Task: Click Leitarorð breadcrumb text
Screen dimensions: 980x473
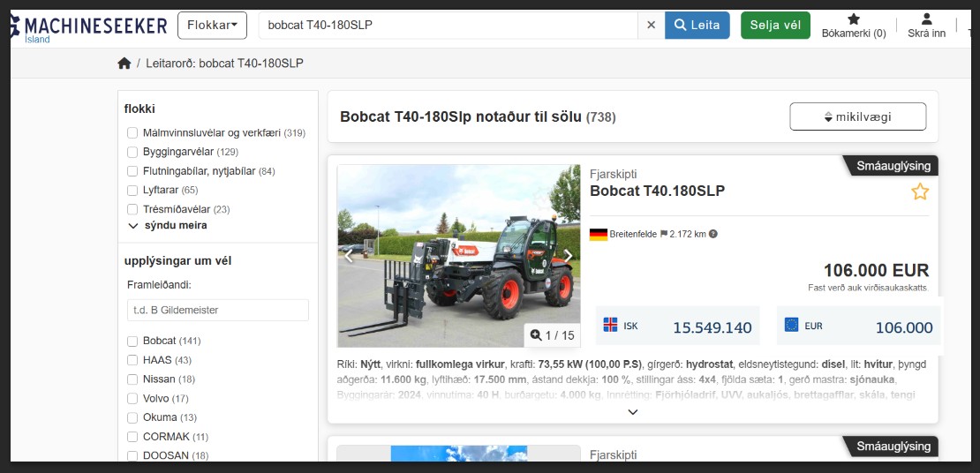Action: coord(224,64)
